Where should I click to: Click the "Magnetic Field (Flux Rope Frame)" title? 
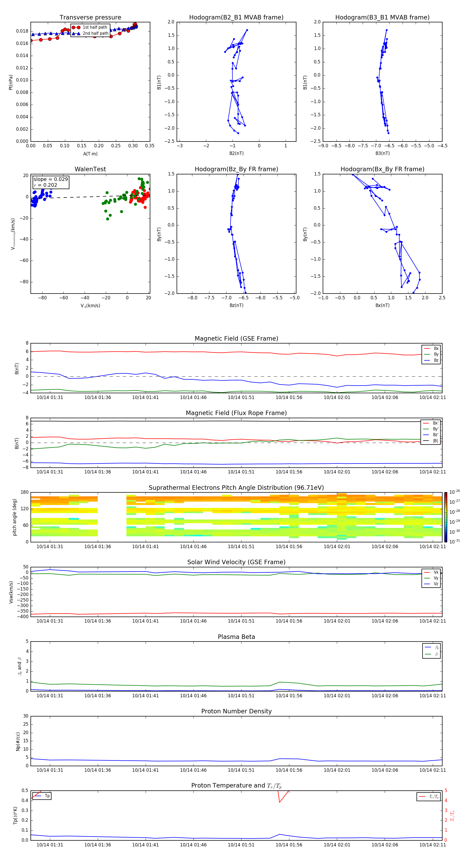(236, 413)
